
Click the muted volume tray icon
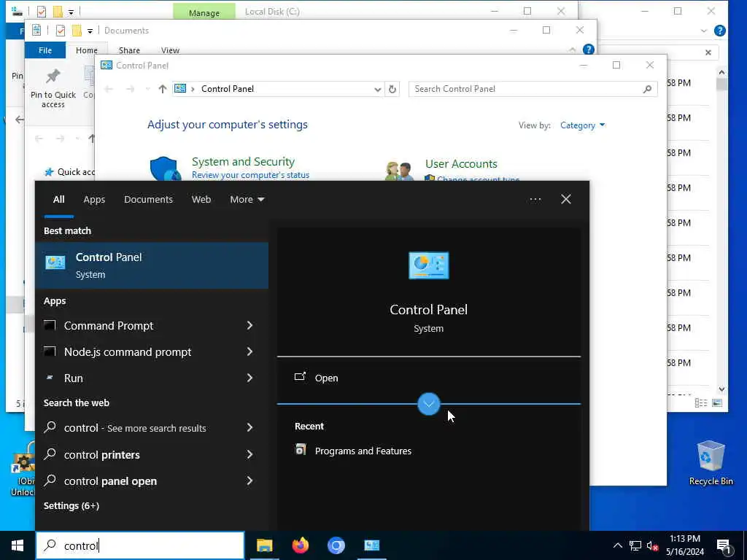click(x=653, y=545)
